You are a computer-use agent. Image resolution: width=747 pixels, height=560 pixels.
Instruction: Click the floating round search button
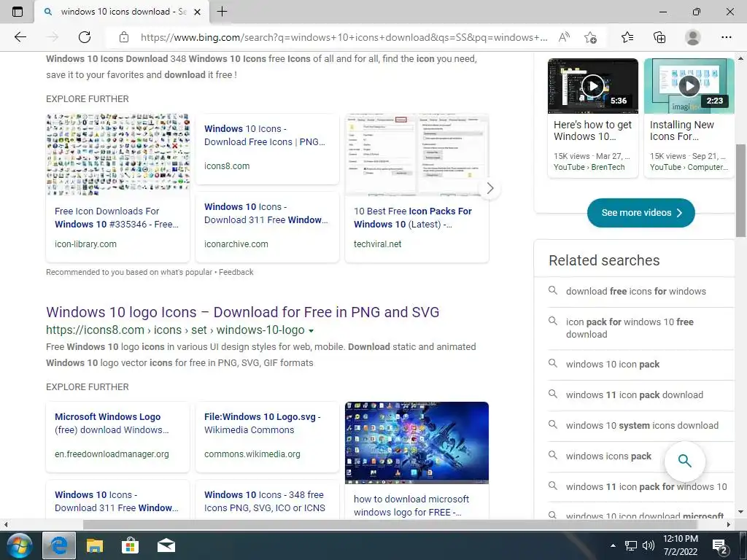point(684,461)
